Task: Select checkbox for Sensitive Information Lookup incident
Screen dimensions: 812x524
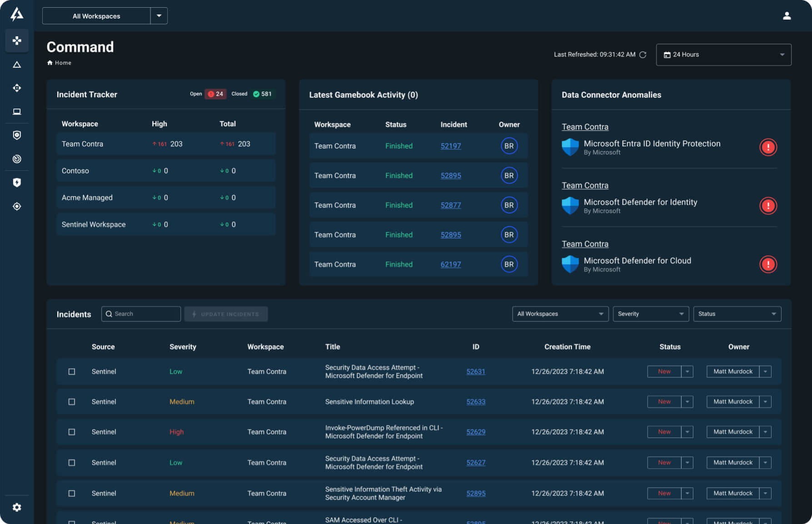Action: tap(72, 402)
